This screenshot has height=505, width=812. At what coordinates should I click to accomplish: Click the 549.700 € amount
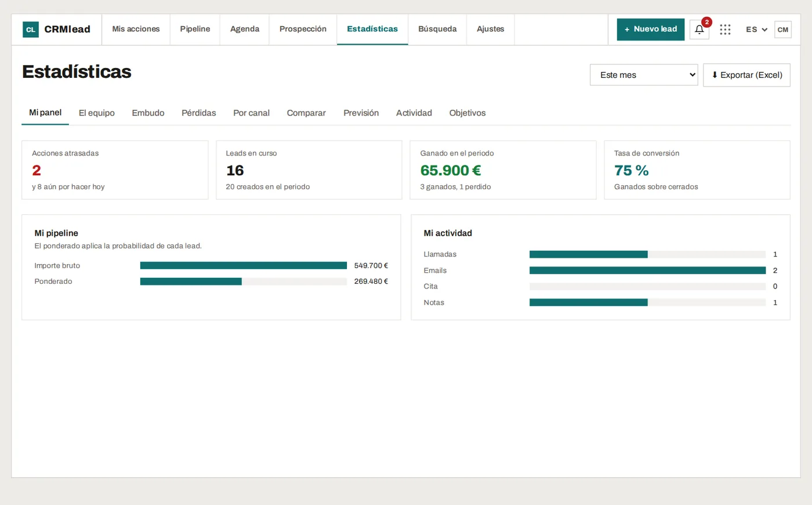coord(371,265)
